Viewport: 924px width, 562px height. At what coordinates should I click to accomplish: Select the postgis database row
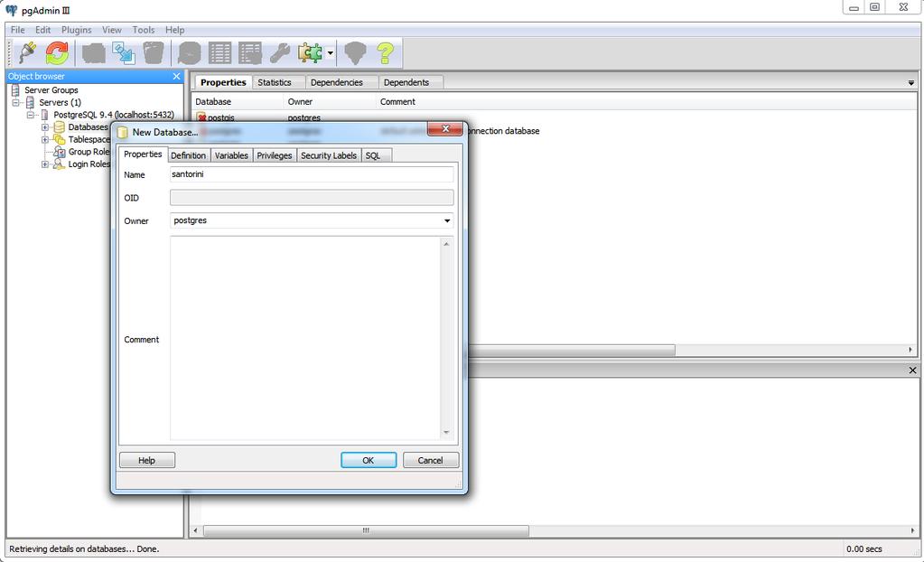click(x=221, y=118)
